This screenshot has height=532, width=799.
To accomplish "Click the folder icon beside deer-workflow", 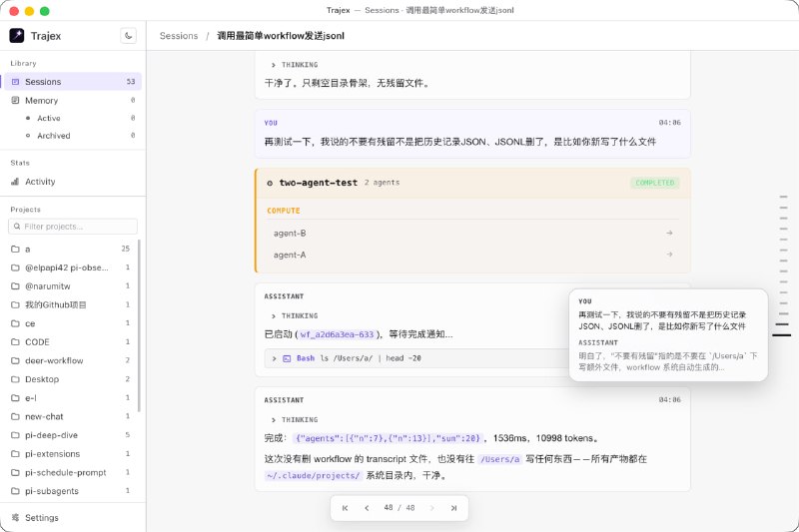I will point(15,360).
